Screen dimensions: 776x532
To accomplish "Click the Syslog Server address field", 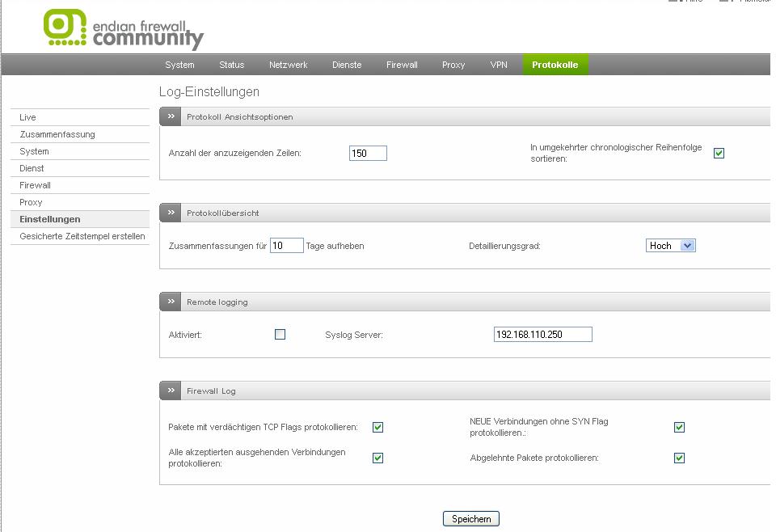I will 542,335.
